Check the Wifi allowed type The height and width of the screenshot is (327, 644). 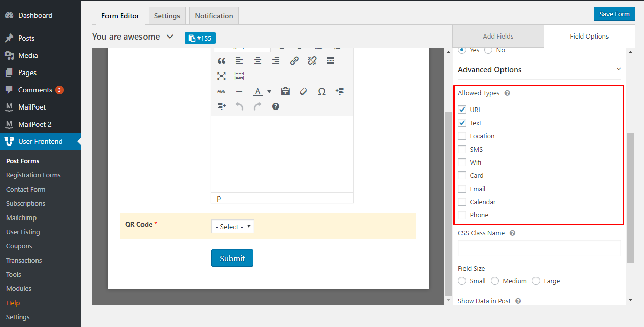pos(462,162)
